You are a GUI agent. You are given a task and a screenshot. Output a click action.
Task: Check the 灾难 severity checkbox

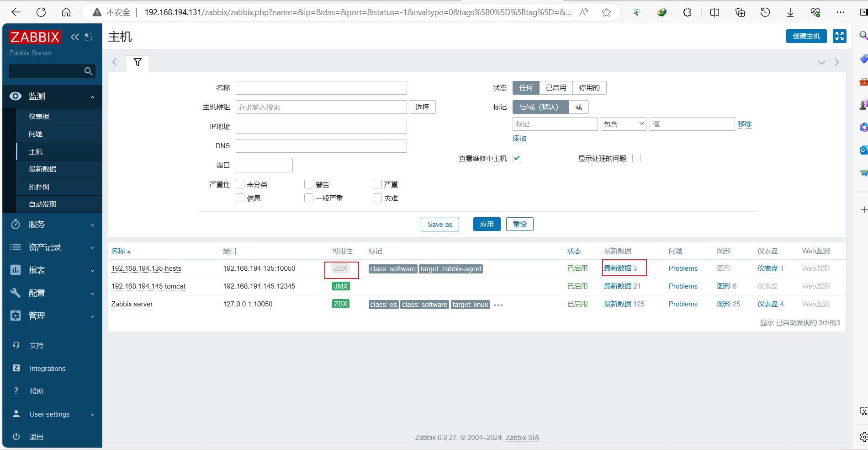(x=377, y=198)
